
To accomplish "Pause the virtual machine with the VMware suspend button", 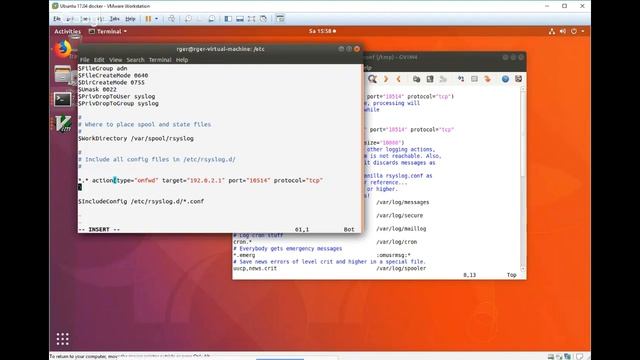I will click(x=148, y=19).
